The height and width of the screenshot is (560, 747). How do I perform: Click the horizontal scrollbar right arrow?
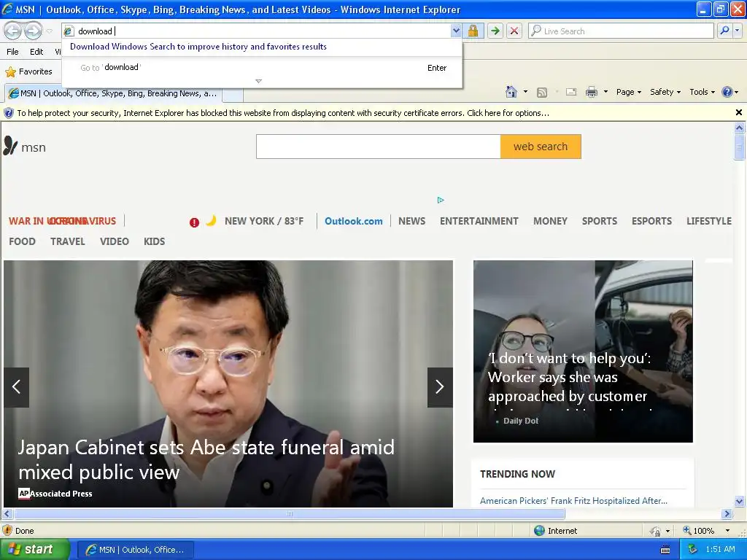pyautogui.click(x=727, y=514)
